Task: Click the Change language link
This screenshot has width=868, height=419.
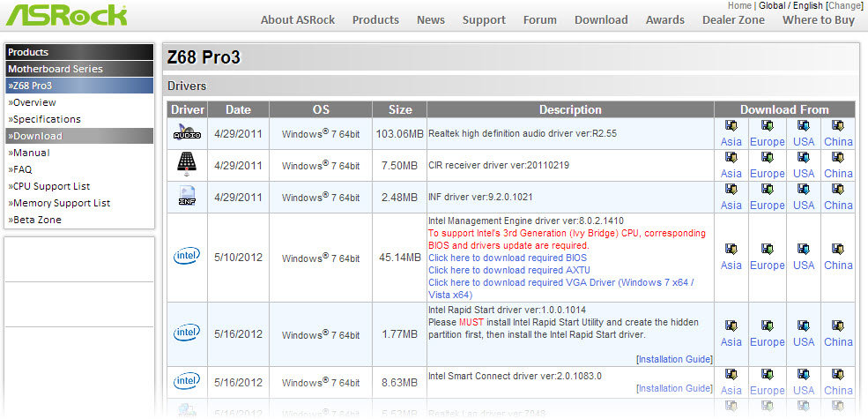Action: tap(844, 5)
